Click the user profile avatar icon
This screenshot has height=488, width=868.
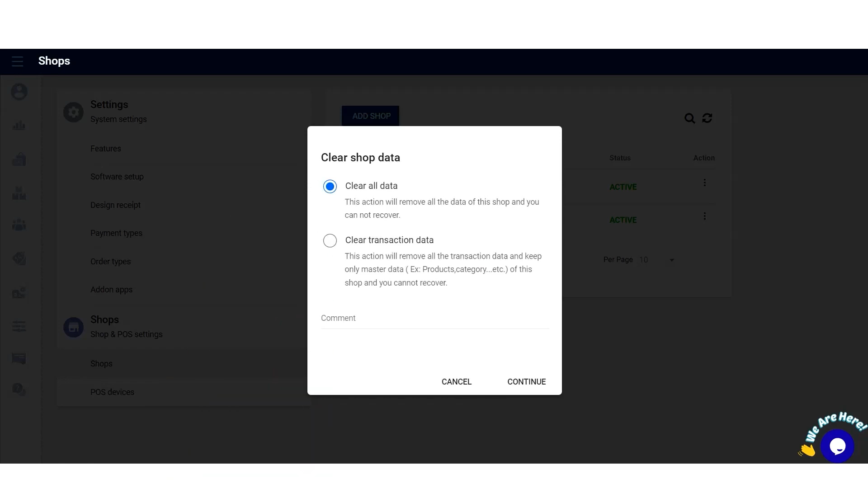coord(19,92)
